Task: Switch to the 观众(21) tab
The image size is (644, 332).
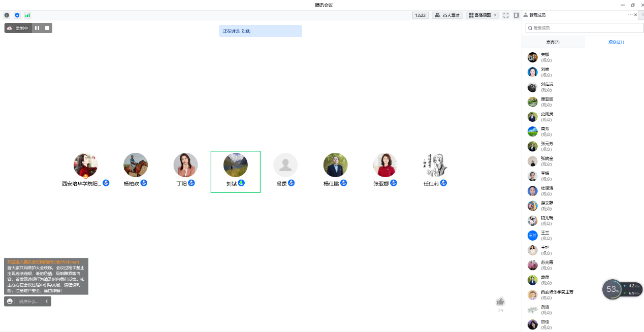Action: (x=616, y=42)
